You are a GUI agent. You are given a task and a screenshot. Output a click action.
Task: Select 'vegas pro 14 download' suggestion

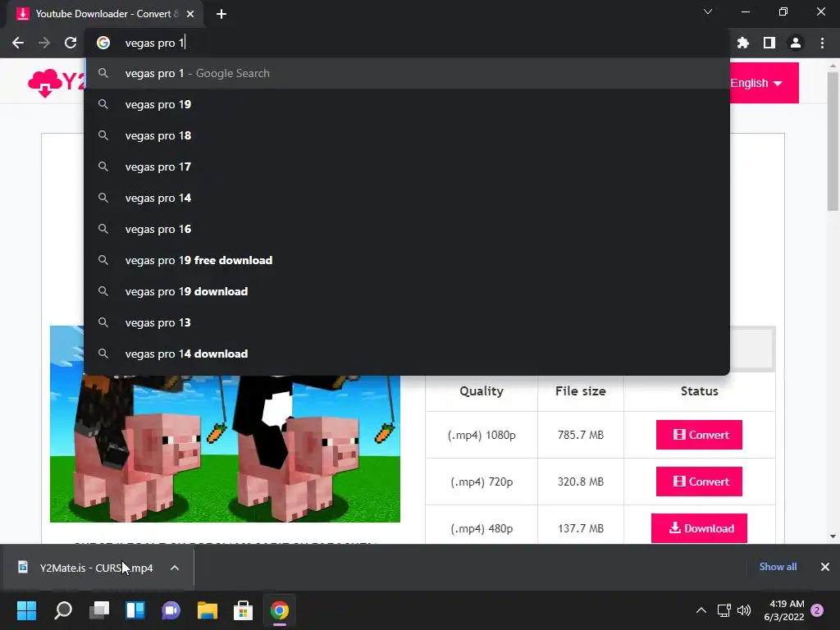click(x=407, y=354)
